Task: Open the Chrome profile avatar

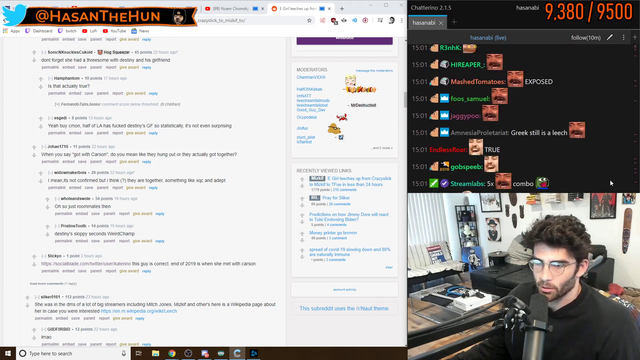Action: 391,20
